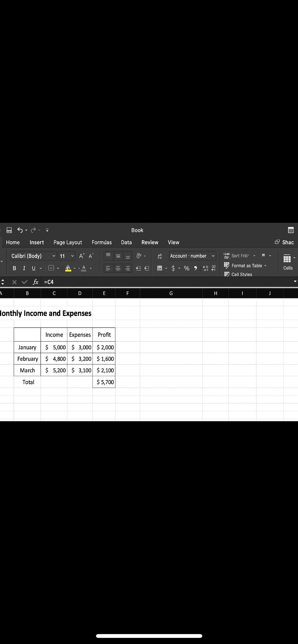
Task: Click the Find and Select icon
Action: tap(263, 255)
